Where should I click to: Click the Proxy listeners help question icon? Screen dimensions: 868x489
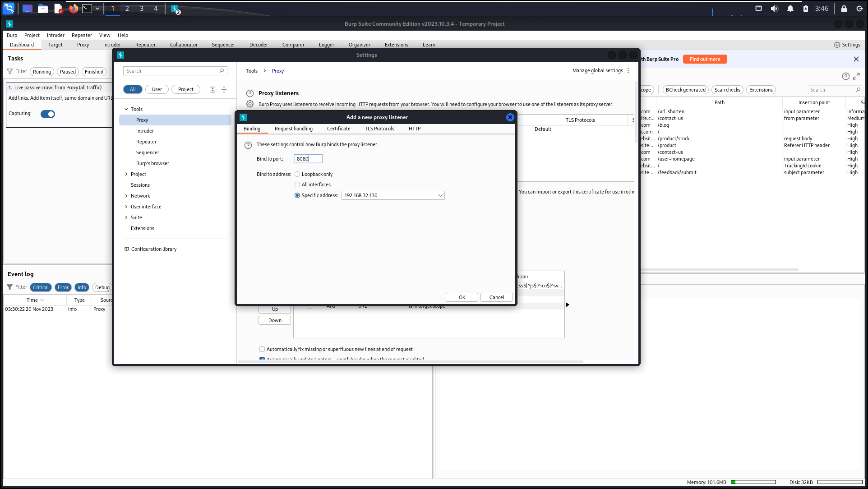click(250, 93)
